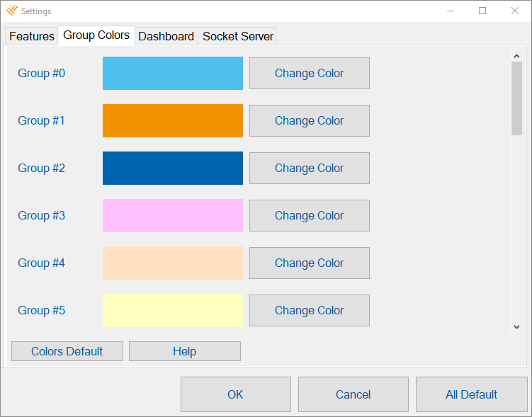Open the Dashboard tab
Image resolution: width=532 pixels, height=417 pixels.
click(166, 36)
